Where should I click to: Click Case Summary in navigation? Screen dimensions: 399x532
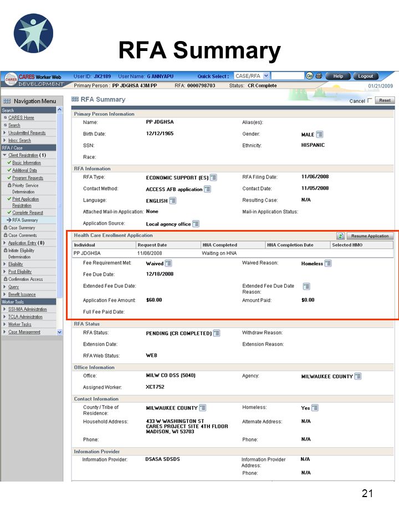(x=22, y=228)
